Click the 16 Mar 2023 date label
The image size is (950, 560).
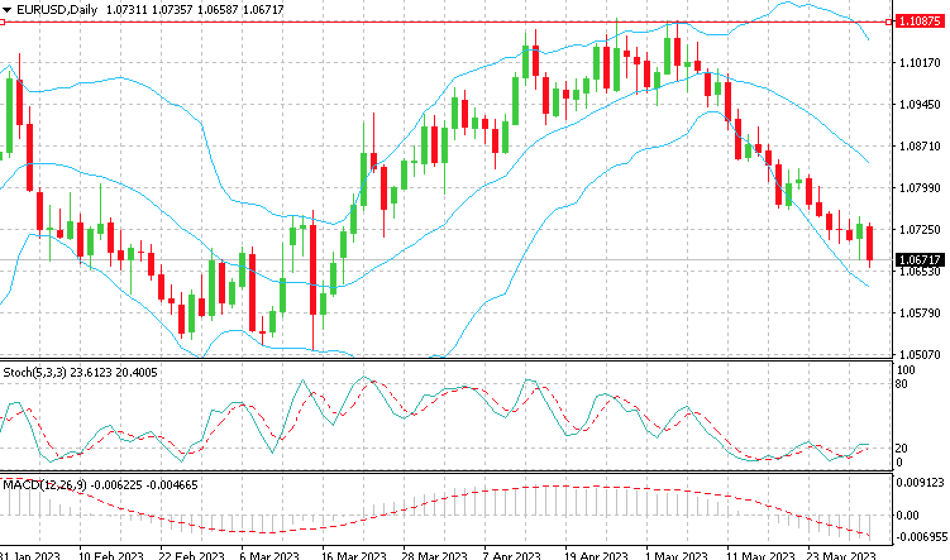click(x=354, y=556)
